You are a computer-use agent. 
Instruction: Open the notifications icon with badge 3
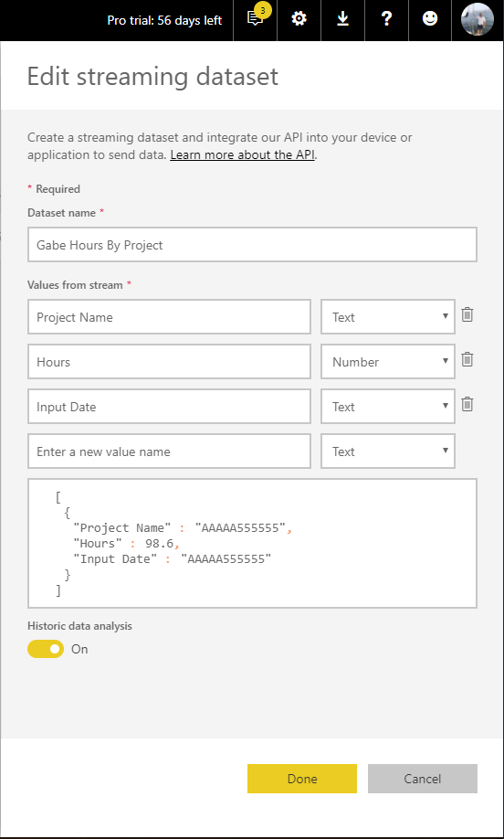click(x=256, y=20)
